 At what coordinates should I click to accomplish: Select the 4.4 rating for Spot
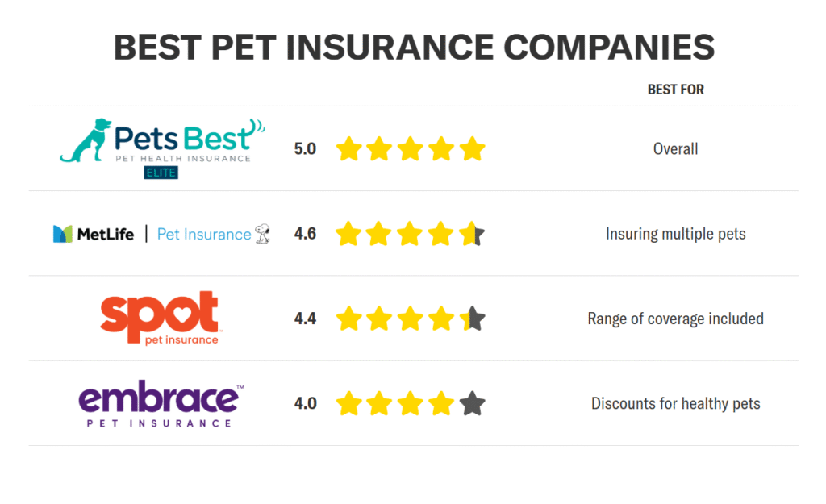305,319
